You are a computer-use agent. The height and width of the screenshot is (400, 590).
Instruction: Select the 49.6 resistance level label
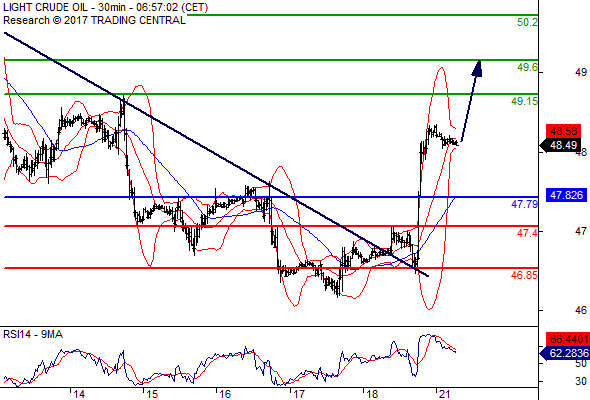click(x=527, y=67)
